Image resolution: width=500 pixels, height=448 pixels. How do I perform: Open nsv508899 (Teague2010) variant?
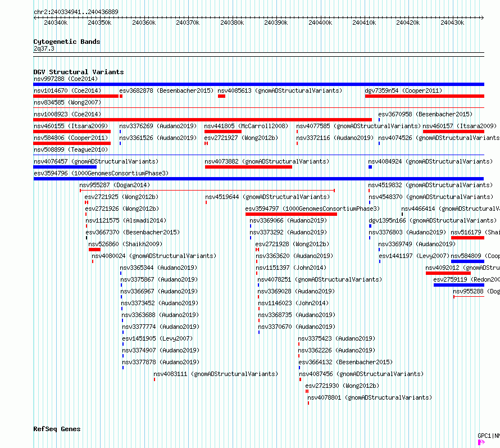71,150
